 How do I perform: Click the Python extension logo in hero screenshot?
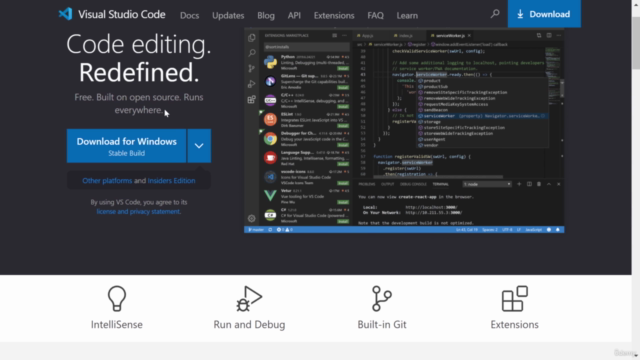coord(270,62)
